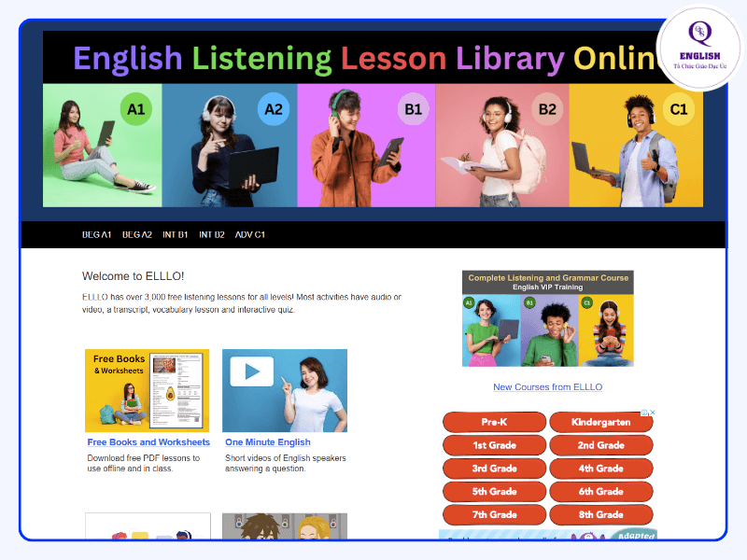Open the BEG A2 menu item
The height and width of the screenshot is (560, 747).
[137, 235]
